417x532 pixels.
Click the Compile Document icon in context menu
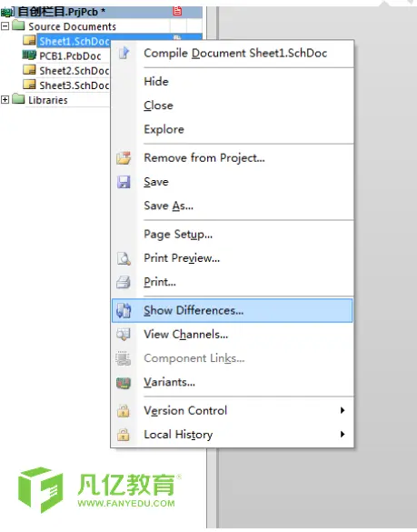(x=124, y=53)
